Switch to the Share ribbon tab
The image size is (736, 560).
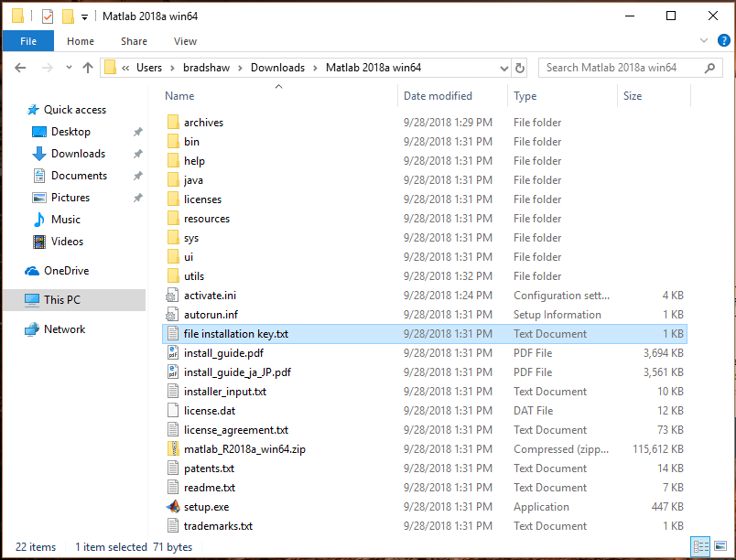(134, 41)
